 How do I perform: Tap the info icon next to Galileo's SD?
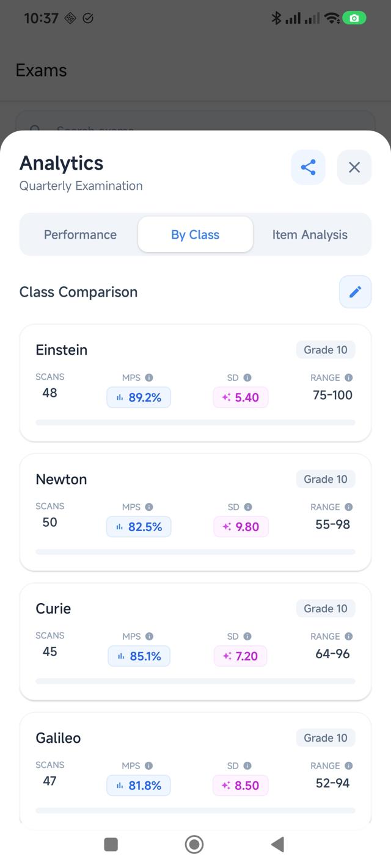point(247,765)
